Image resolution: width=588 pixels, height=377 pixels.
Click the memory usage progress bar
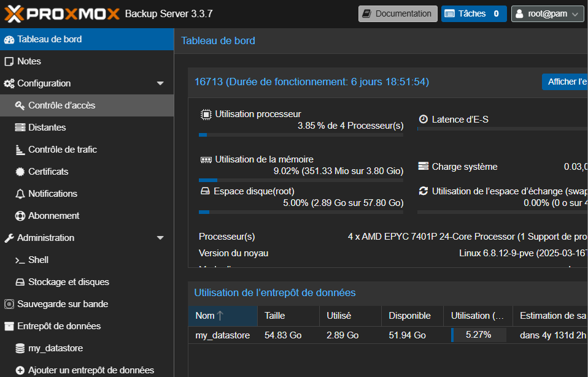(x=301, y=180)
